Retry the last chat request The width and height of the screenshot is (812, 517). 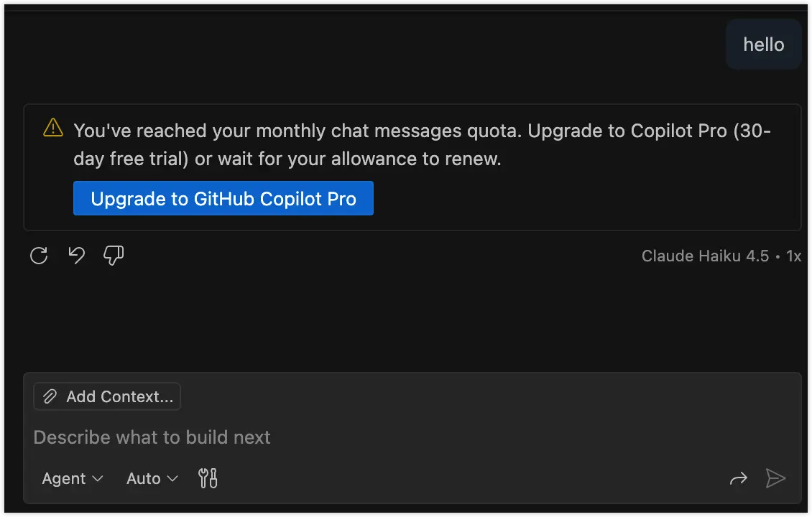[x=39, y=256]
